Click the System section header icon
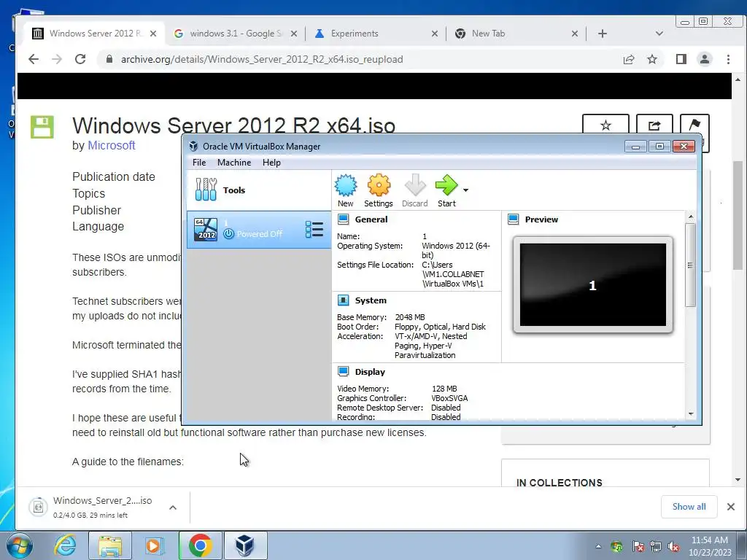 click(343, 300)
